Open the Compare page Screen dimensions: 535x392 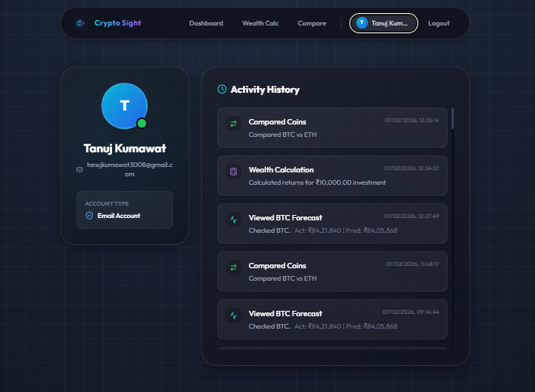pyautogui.click(x=312, y=23)
